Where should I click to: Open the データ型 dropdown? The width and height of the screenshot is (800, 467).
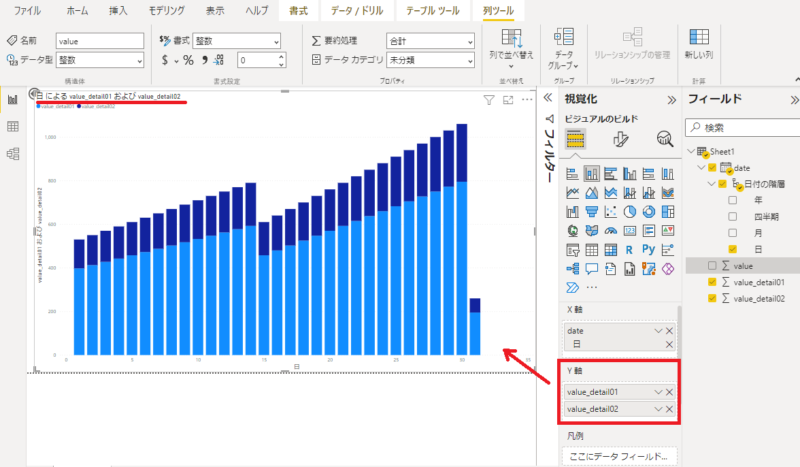tap(100, 60)
